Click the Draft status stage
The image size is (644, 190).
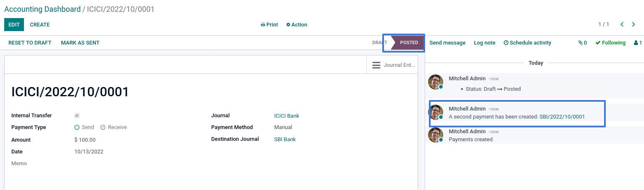click(x=379, y=43)
